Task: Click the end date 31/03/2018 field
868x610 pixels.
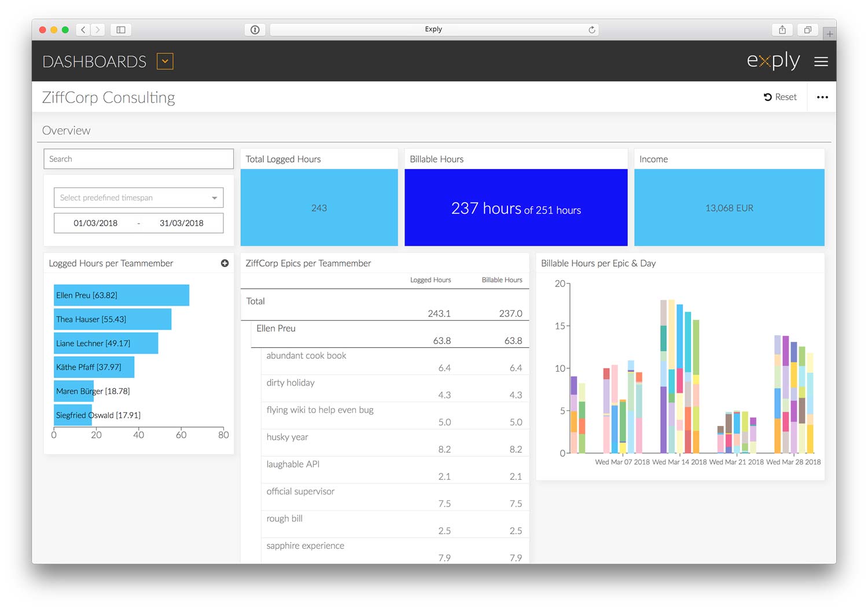Action: coord(182,223)
